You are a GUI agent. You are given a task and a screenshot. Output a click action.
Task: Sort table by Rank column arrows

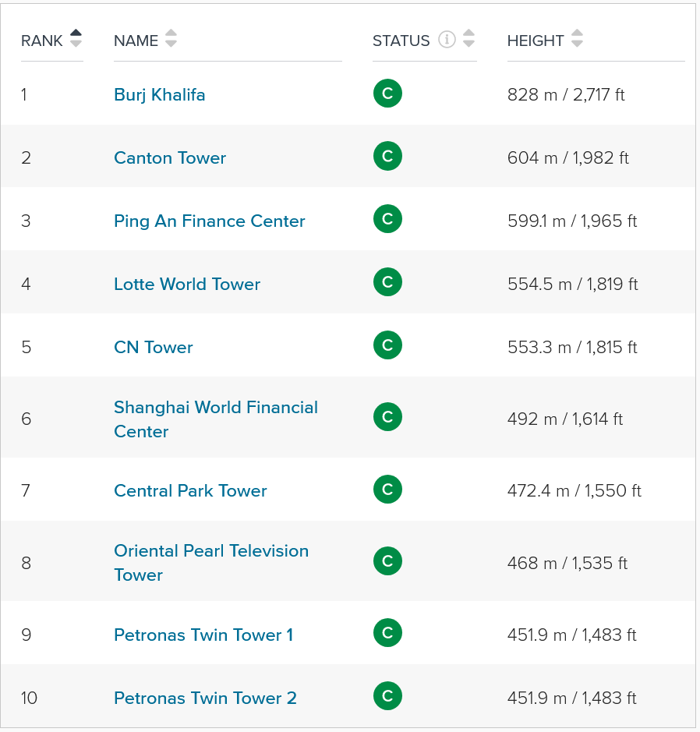click(x=76, y=38)
